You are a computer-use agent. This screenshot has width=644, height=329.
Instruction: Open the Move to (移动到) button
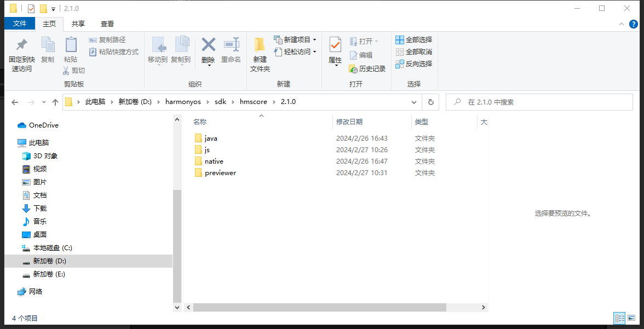(158, 51)
